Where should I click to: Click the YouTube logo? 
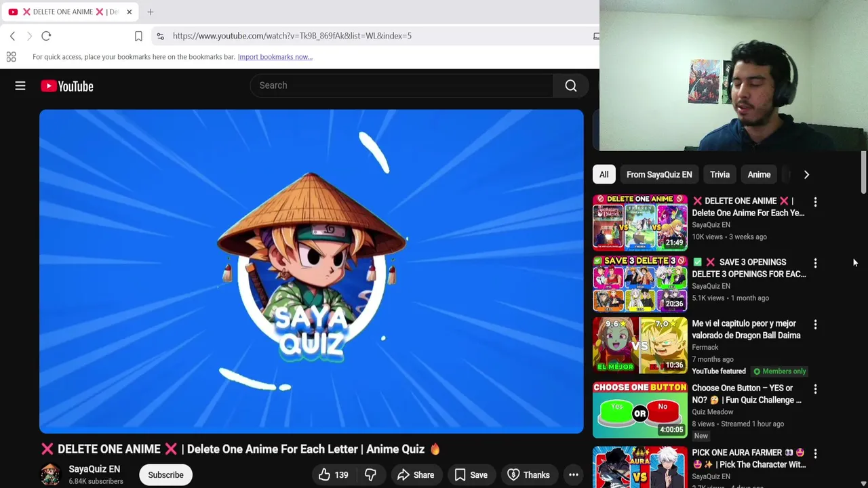(66, 86)
